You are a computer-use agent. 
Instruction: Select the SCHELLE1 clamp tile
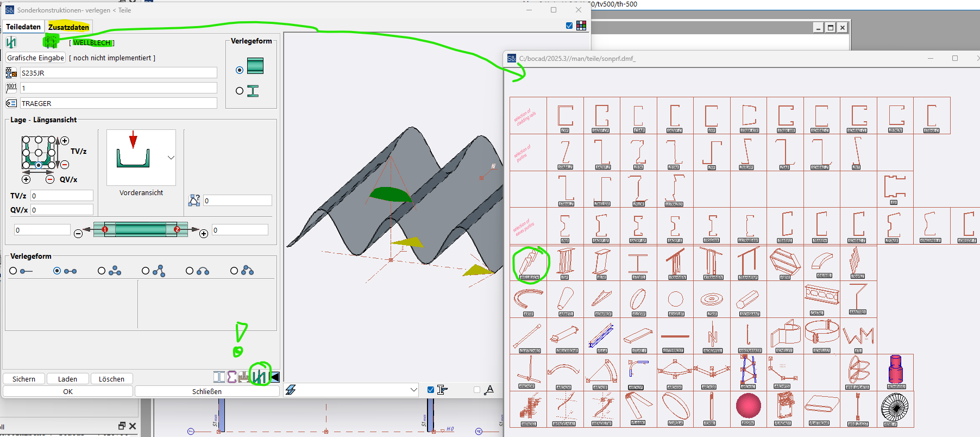785,336
